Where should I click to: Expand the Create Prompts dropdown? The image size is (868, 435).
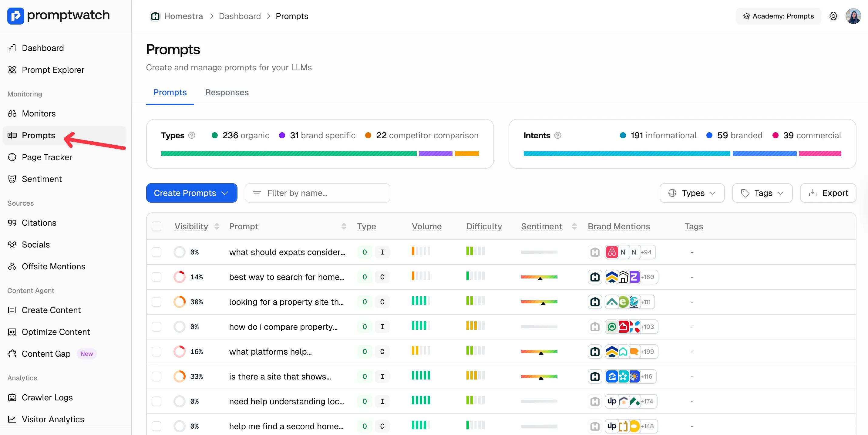[191, 193]
